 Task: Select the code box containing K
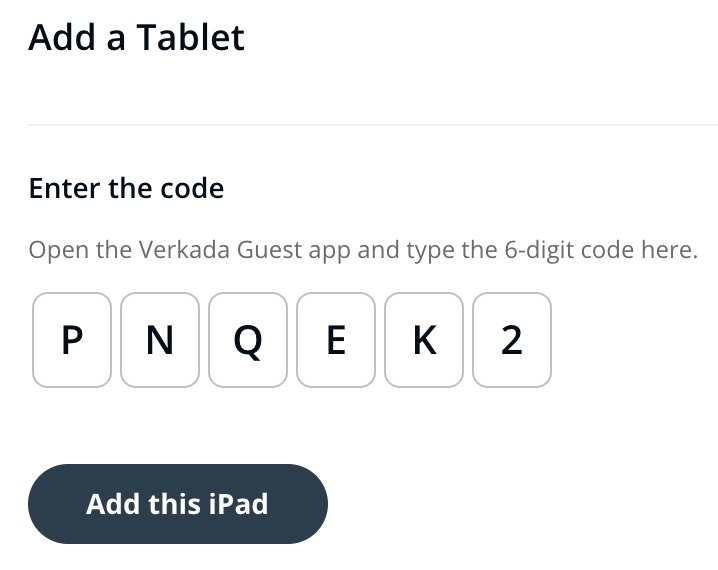click(424, 340)
